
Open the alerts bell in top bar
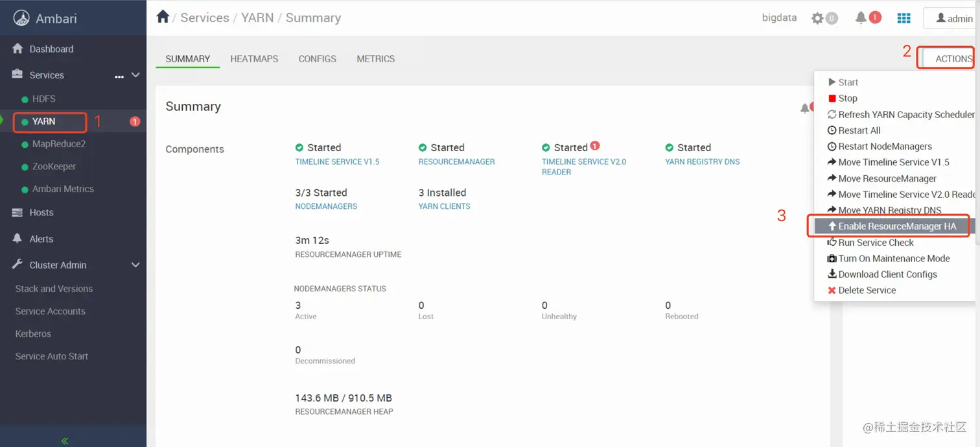coord(861,18)
